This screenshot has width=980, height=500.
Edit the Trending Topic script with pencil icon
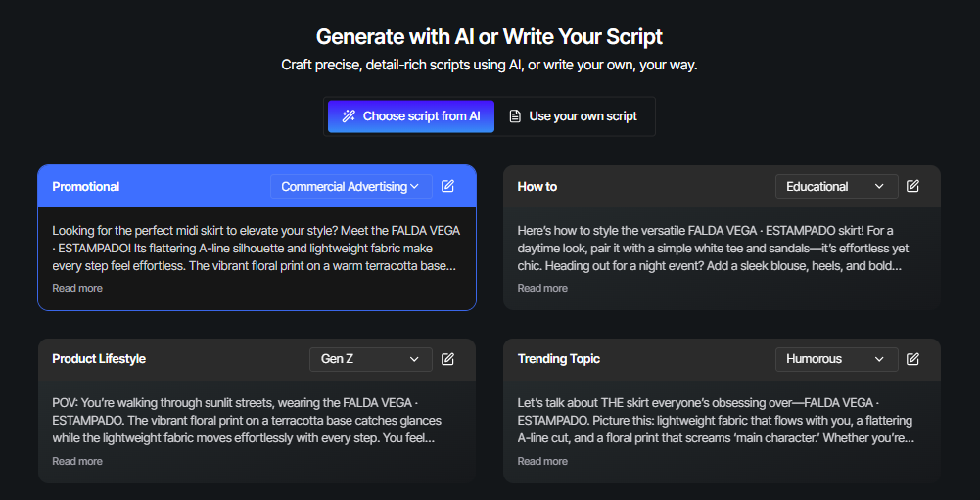tap(913, 359)
